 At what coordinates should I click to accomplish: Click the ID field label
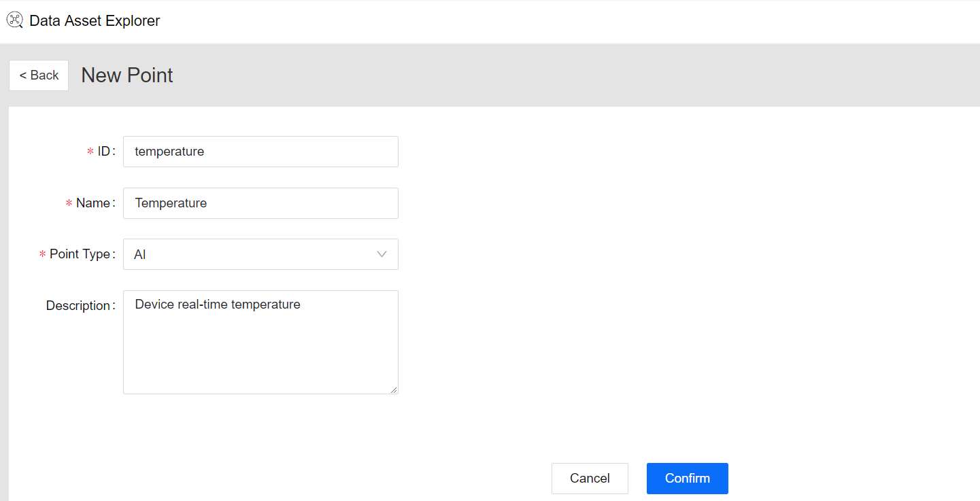104,152
